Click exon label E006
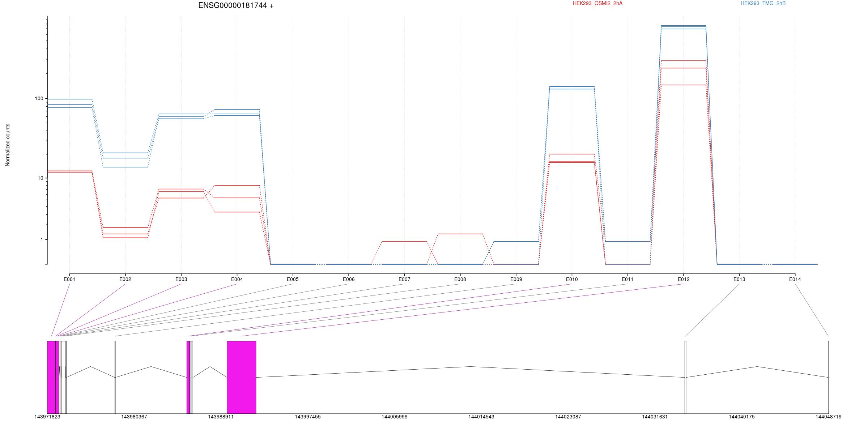868x434 pixels. click(349, 279)
